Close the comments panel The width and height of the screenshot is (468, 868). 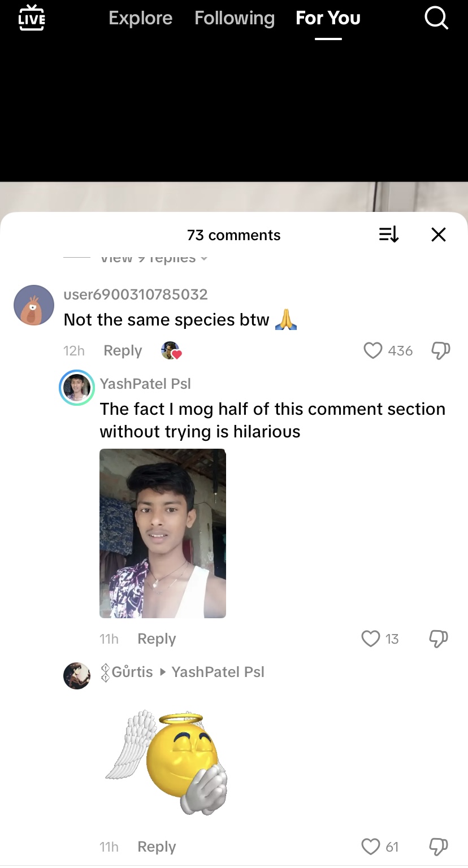pos(439,235)
